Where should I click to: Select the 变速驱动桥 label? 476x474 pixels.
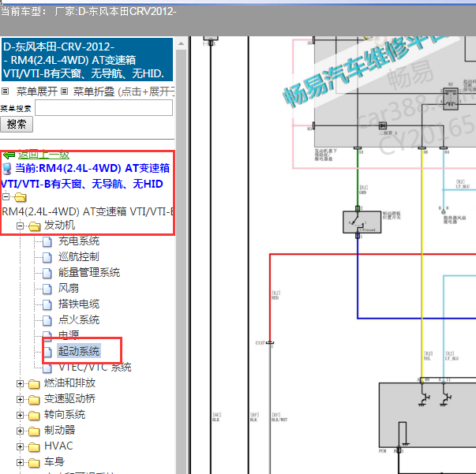click(69, 399)
